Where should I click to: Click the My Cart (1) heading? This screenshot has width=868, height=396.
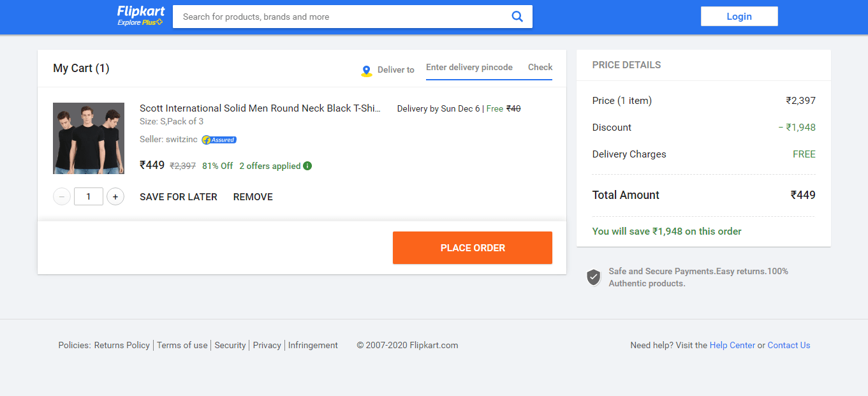click(81, 68)
